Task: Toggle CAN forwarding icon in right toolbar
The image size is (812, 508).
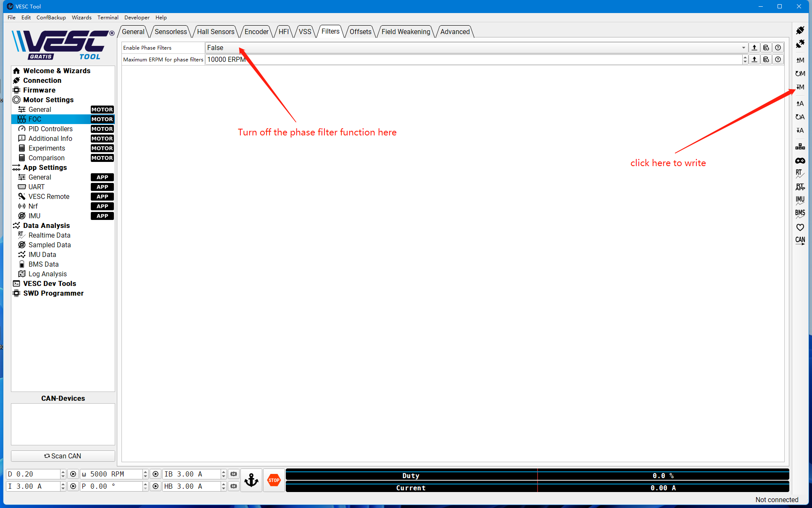Action: point(800,241)
